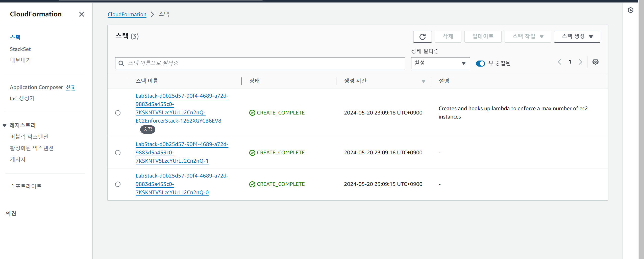Open 내보내기 in the side navigation
This screenshot has width=644, height=259.
pyautogui.click(x=20, y=60)
